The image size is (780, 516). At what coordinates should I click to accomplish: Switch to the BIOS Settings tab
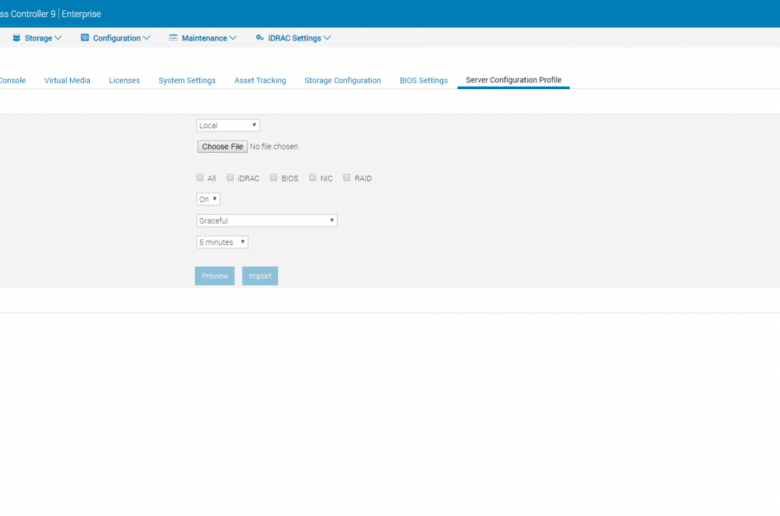click(x=423, y=80)
